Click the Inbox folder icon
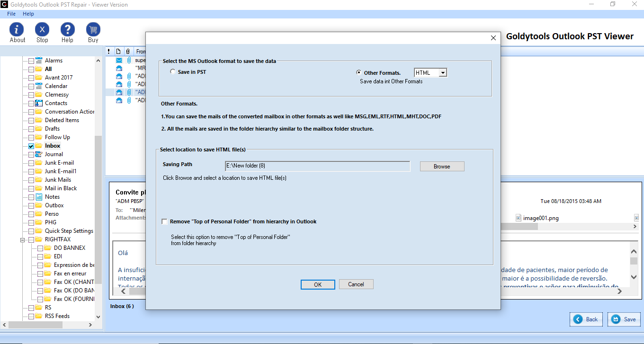 point(39,146)
